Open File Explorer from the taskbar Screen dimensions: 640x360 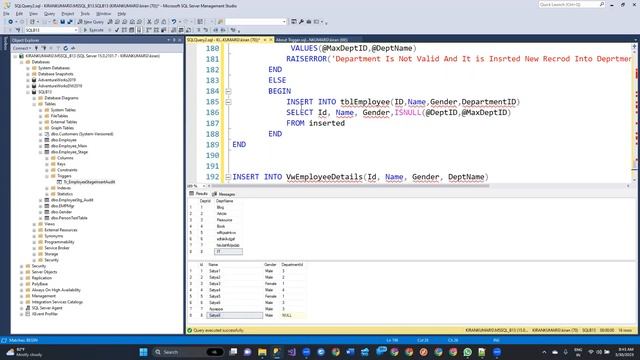pos(262,352)
